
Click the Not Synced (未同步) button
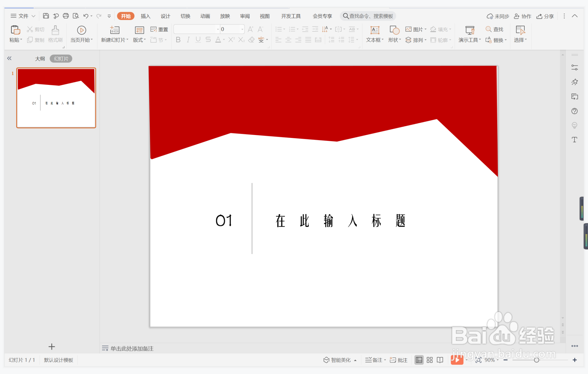(498, 16)
